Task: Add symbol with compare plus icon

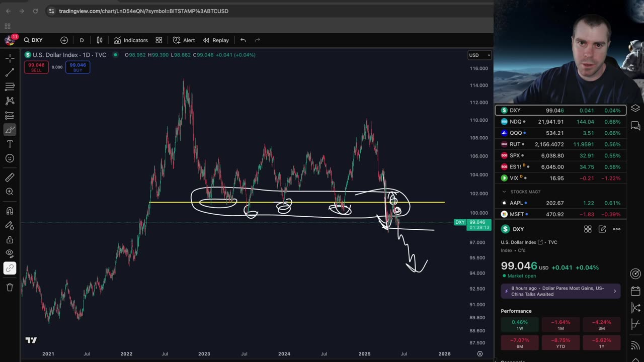Action: click(x=64, y=40)
